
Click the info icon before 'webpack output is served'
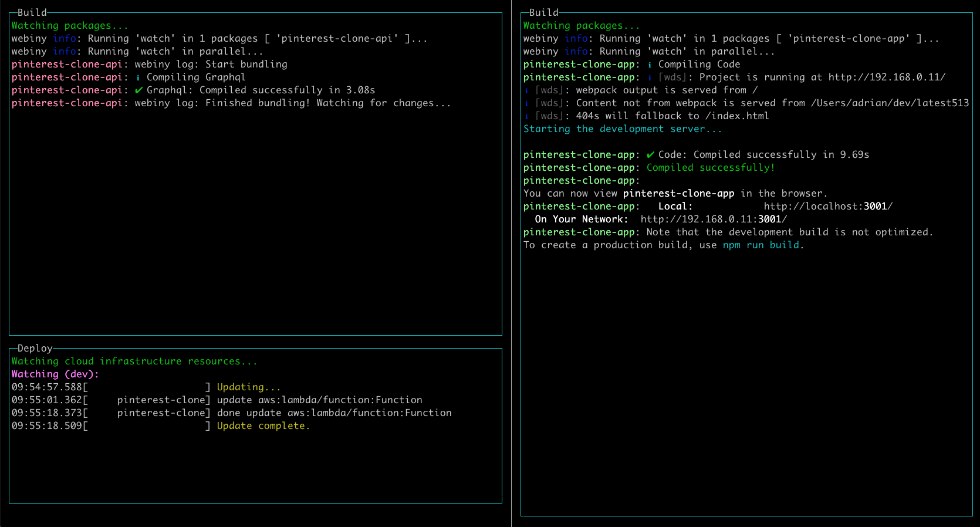point(526,90)
